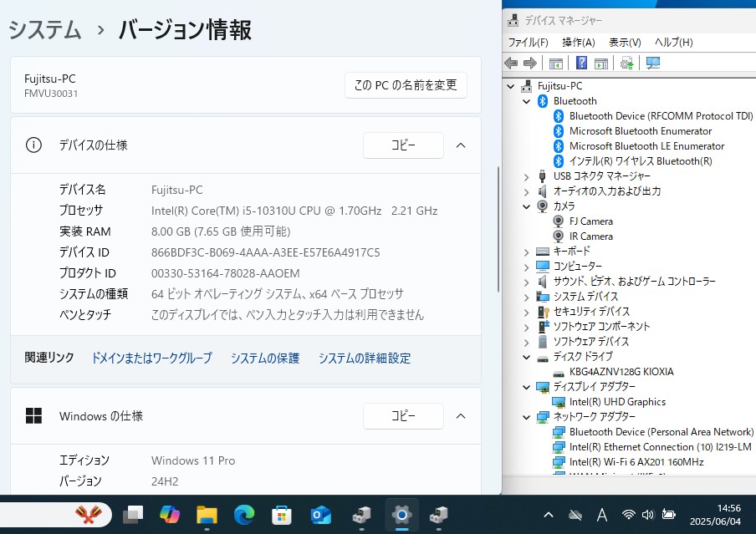
Task: Launch Copilot from the taskbar
Action: [170, 516]
